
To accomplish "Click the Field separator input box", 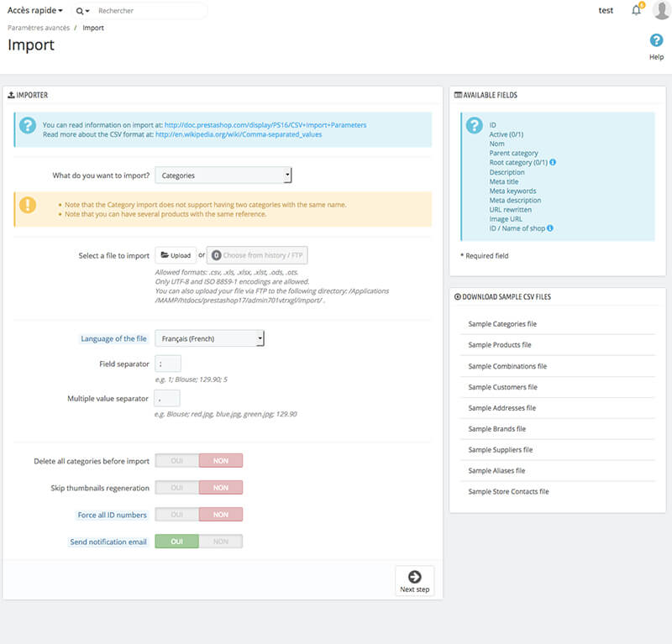I will (168, 364).
